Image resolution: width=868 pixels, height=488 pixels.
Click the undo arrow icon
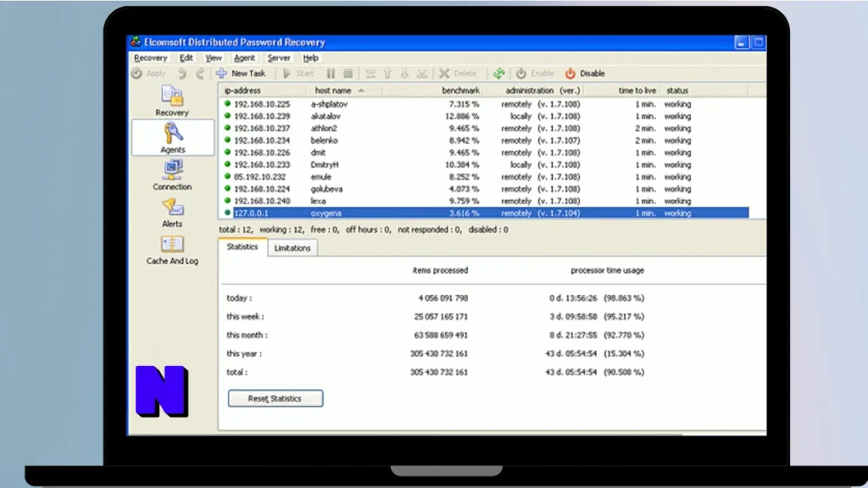(x=182, y=73)
